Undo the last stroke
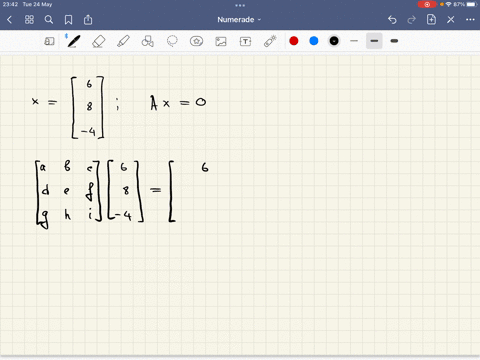 [392, 20]
